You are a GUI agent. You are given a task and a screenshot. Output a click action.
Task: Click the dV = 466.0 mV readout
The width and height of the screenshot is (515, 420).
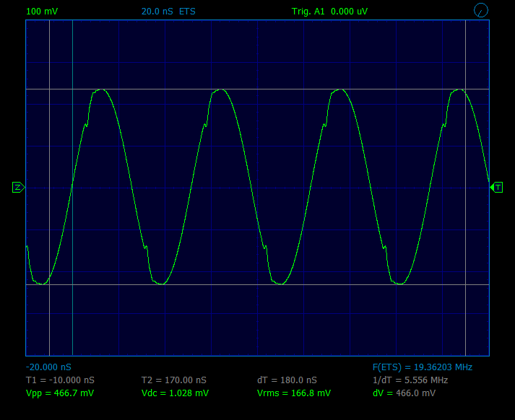[x=404, y=393]
